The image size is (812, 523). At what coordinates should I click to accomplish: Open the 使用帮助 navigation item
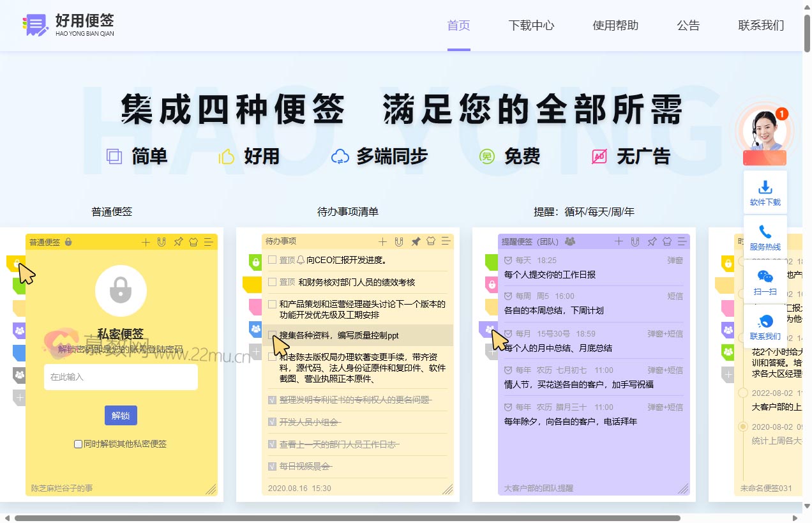615,26
